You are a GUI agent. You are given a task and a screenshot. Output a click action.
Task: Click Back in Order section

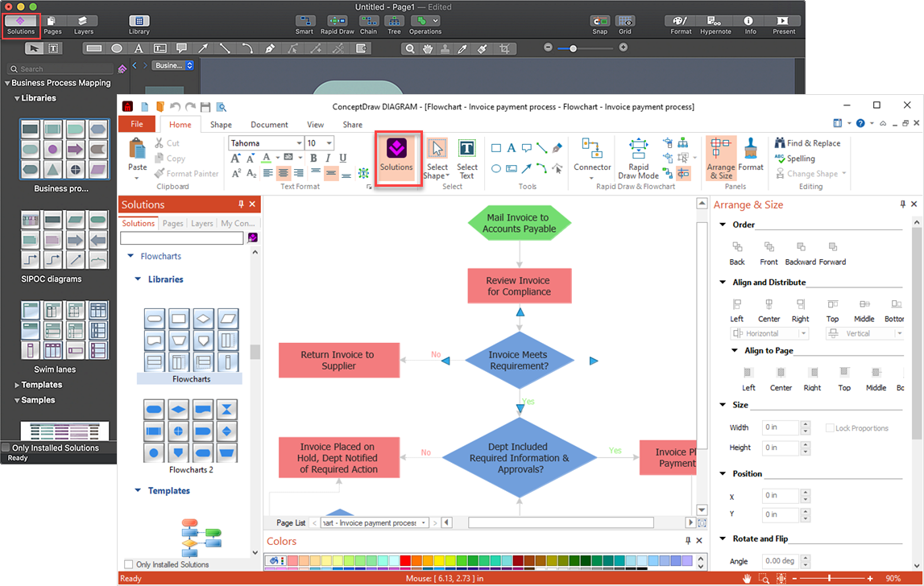(x=737, y=254)
